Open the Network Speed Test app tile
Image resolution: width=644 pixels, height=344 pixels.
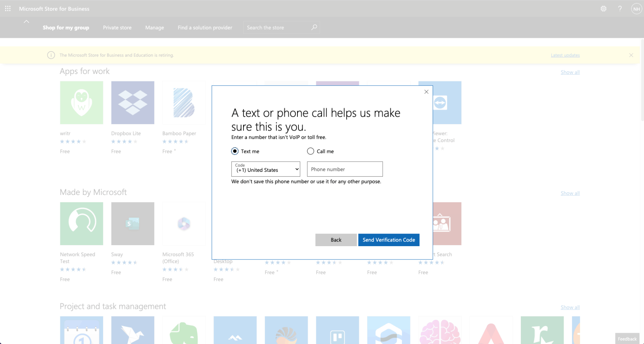[x=81, y=224]
